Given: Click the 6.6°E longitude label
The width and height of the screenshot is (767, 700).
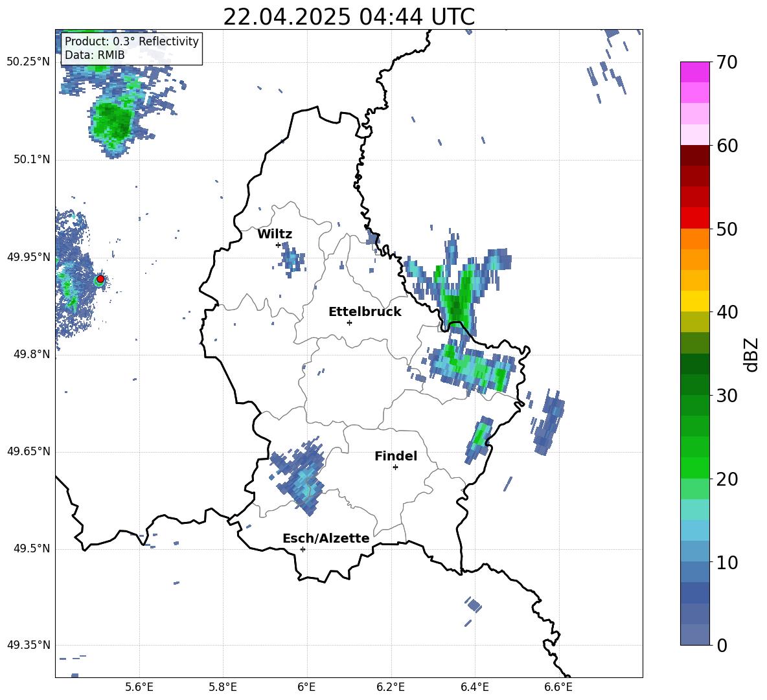Looking at the screenshot, I should point(558,687).
